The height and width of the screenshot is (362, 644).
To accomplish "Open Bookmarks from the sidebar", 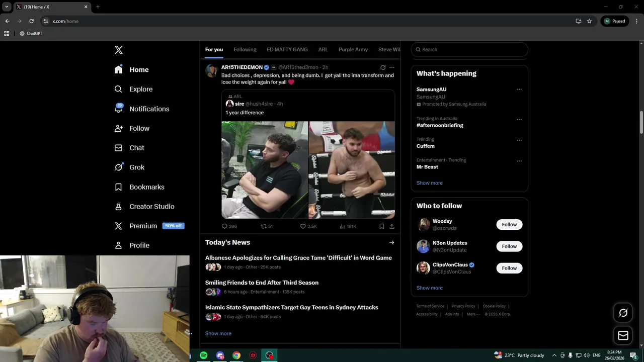I will 139,187.
